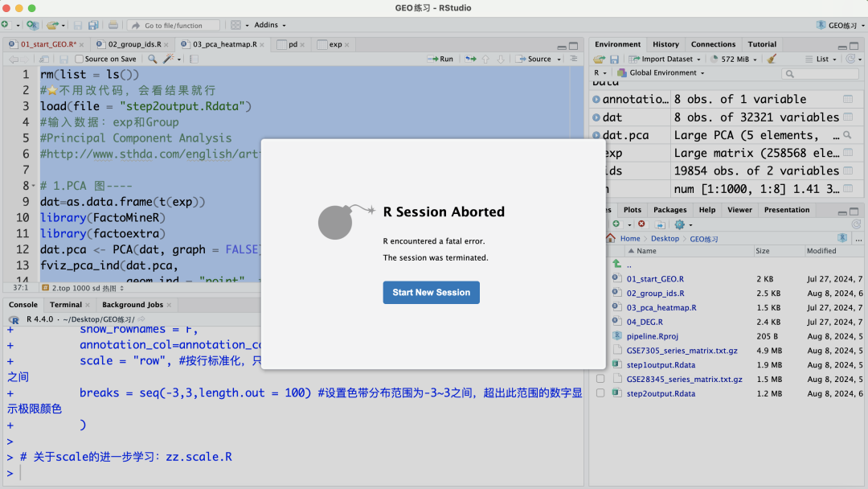Viewport: 868px width, 489px height.
Task: Open 01_start_GEO.R in Files list
Action: 655,279
